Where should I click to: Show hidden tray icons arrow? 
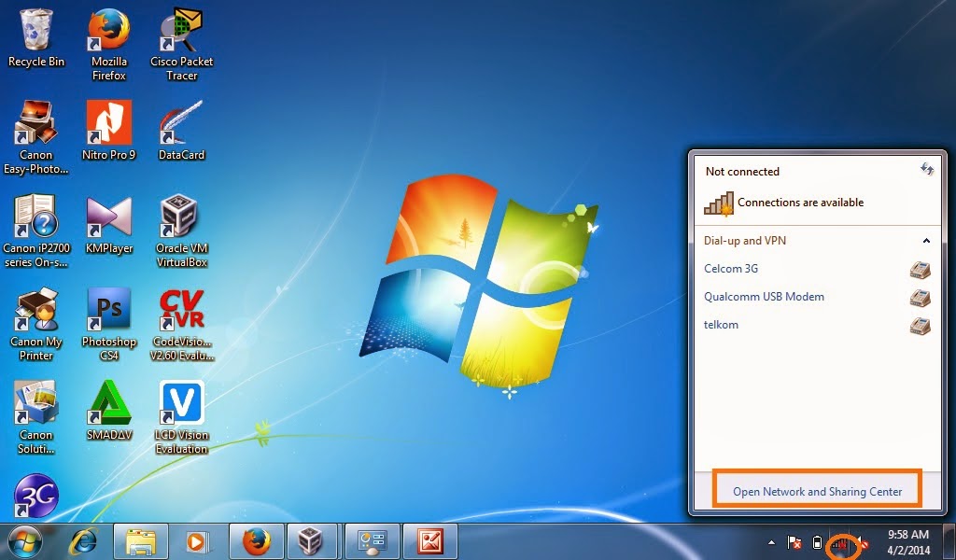(772, 542)
